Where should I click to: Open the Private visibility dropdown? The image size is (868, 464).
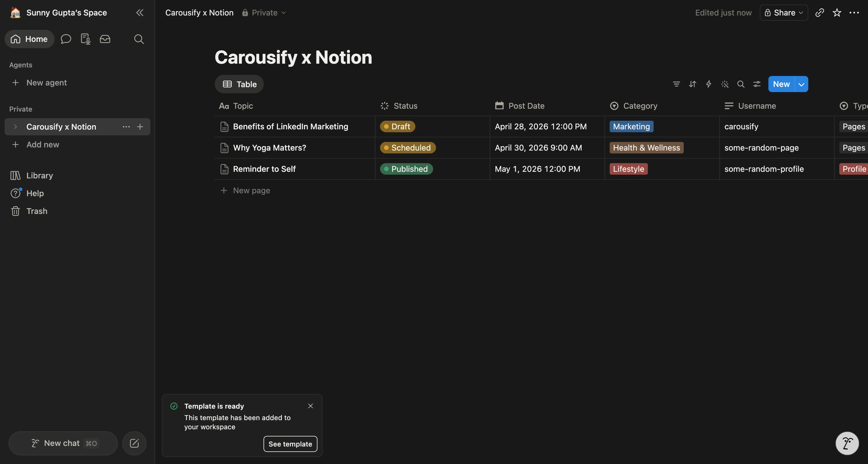[264, 13]
